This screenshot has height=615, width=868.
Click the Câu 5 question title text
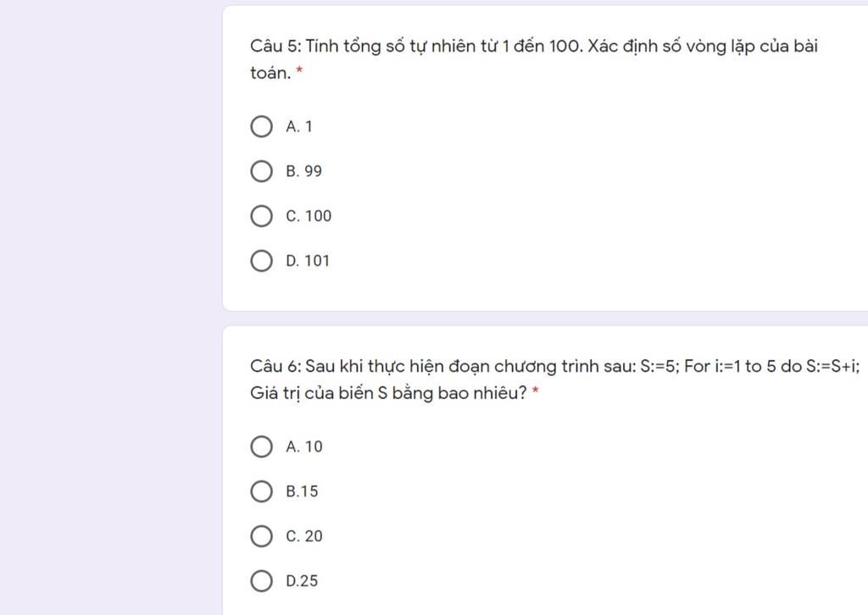tap(534, 59)
